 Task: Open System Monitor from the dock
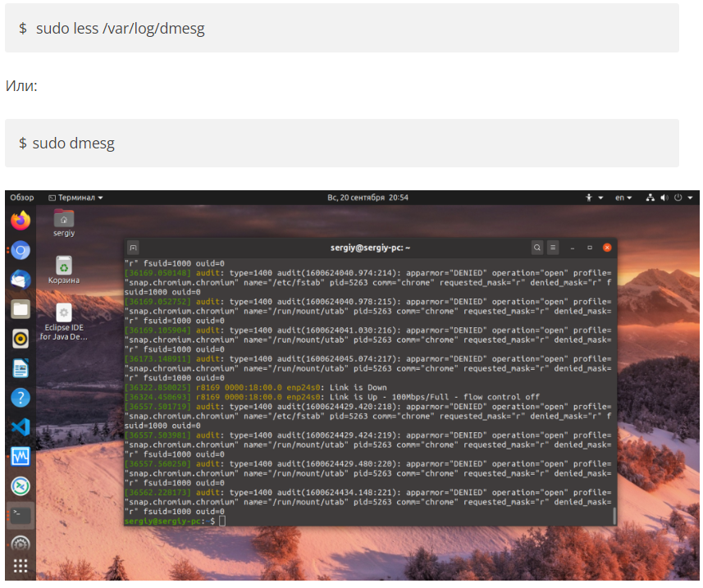click(21, 457)
